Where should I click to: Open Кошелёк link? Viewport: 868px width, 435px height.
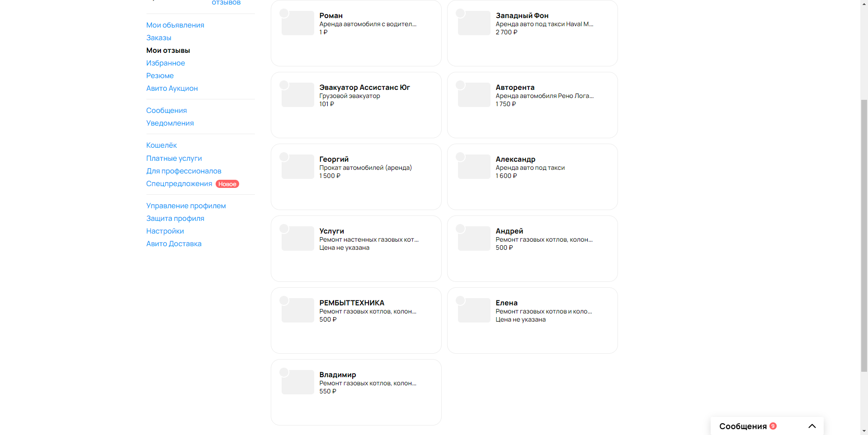click(x=161, y=145)
